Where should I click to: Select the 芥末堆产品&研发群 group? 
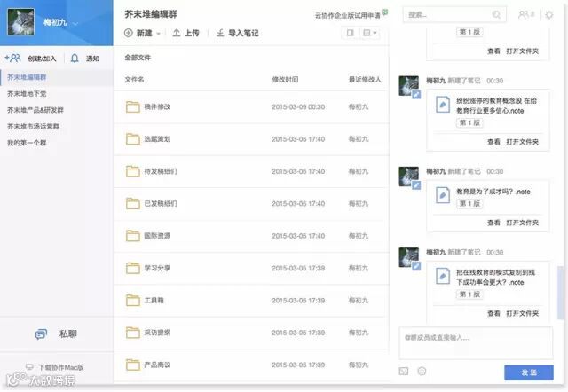pos(57,110)
